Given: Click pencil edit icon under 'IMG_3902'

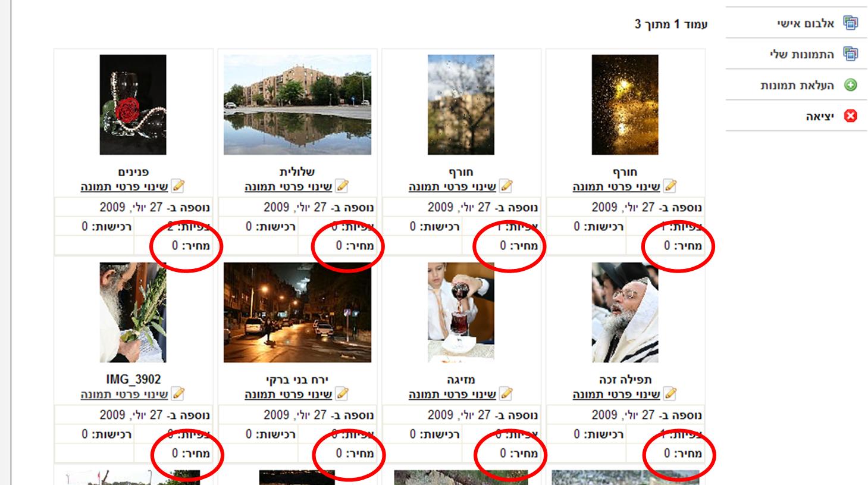Looking at the screenshot, I should pyautogui.click(x=177, y=394).
